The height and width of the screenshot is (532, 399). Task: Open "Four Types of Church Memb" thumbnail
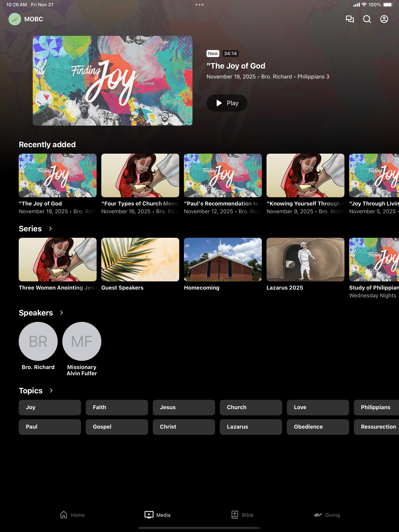[140, 175]
